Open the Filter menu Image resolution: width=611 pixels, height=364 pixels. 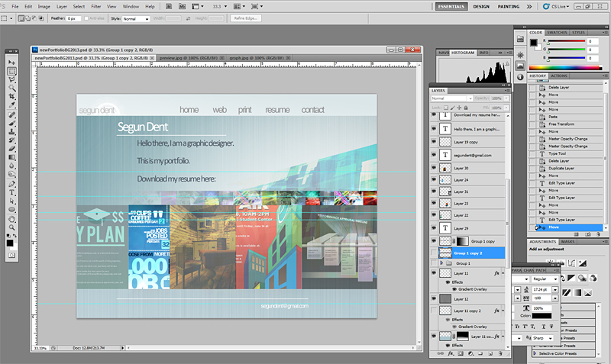pos(96,7)
